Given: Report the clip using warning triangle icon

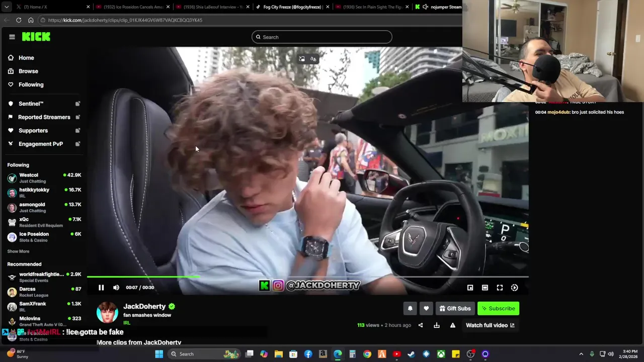Looking at the screenshot, I should pyautogui.click(x=453, y=325).
